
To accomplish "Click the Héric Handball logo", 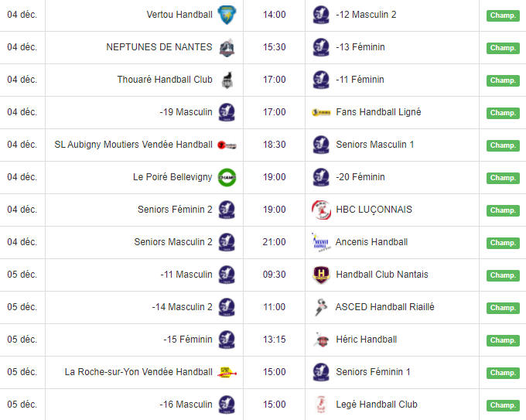I will [x=321, y=340].
